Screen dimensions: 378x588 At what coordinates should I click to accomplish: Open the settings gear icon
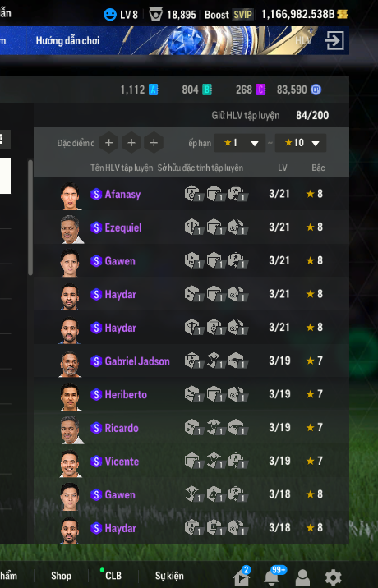pyautogui.click(x=333, y=577)
